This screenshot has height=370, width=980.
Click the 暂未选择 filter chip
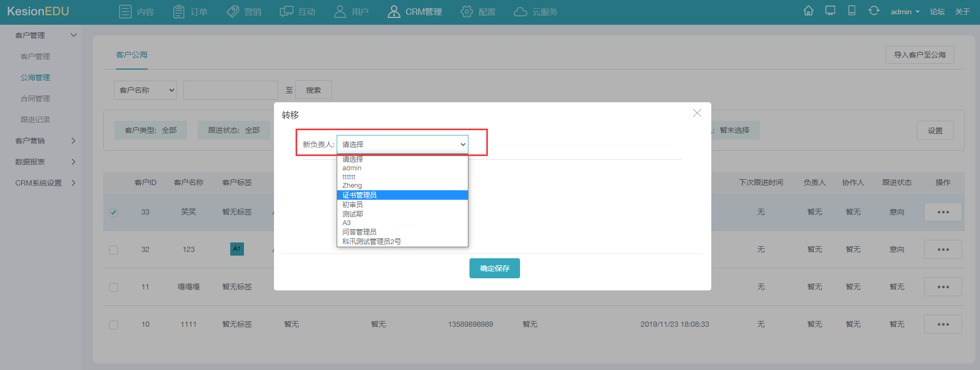click(735, 130)
